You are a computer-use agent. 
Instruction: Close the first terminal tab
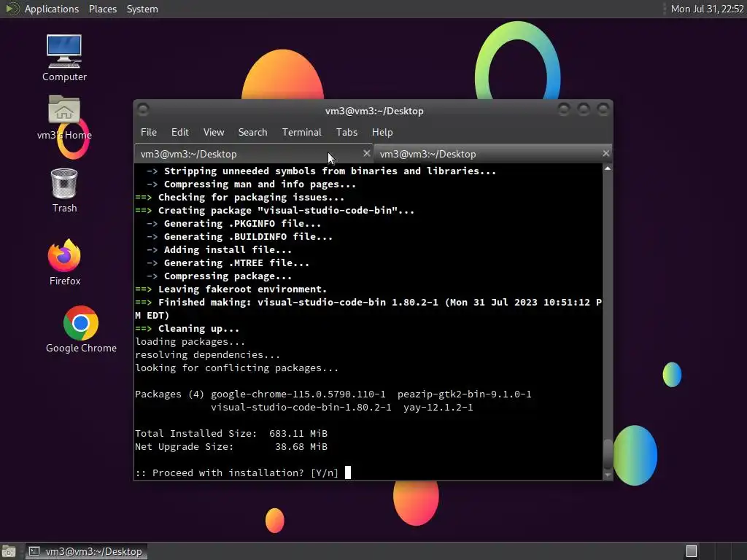(366, 153)
